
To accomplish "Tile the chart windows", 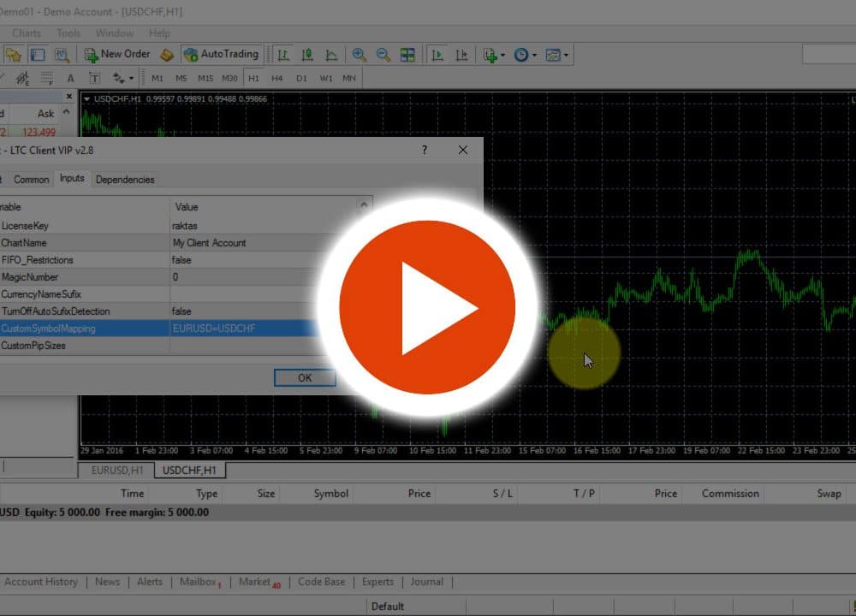I will [407, 55].
